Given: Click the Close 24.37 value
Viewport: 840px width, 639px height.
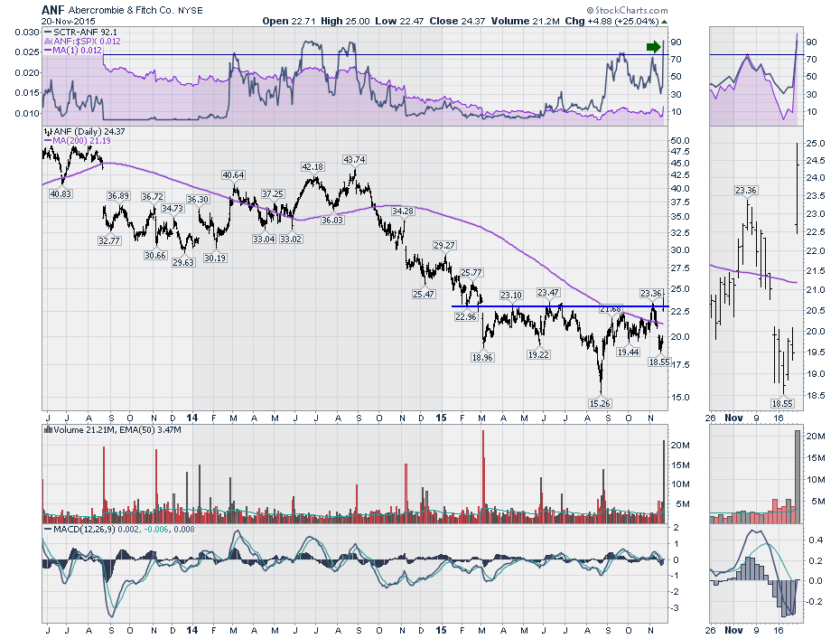Looking at the screenshot, I should click(x=457, y=21).
